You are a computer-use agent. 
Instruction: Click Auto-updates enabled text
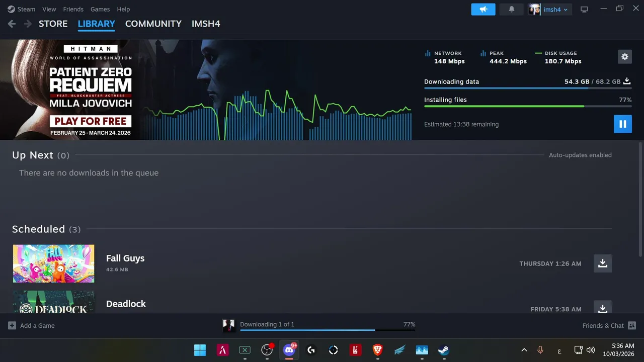tap(580, 155)
